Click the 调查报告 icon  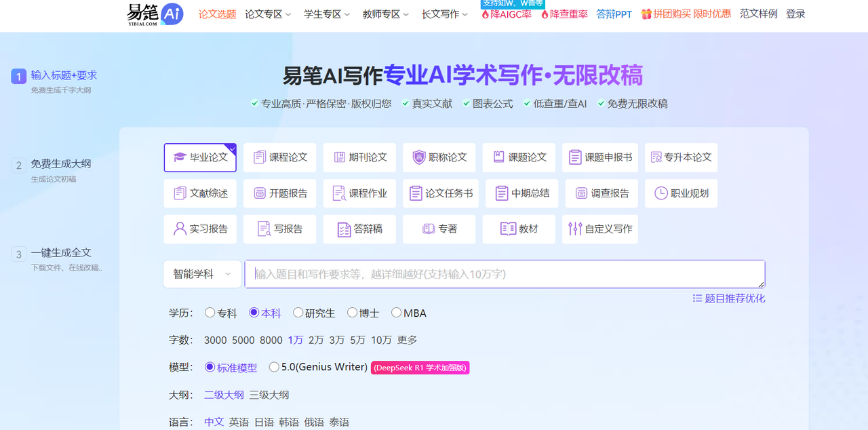581,193
